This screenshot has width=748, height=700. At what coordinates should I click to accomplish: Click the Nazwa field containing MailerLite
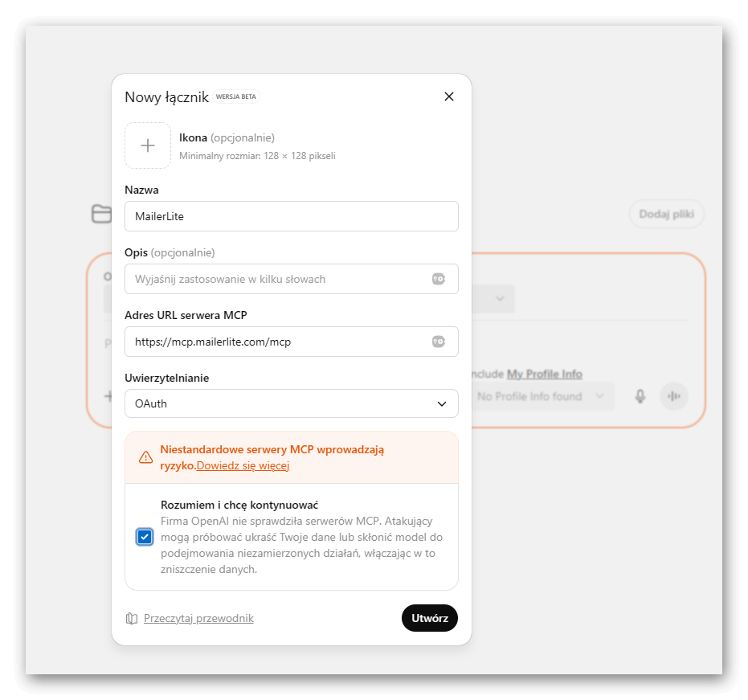tap(292, 216)
